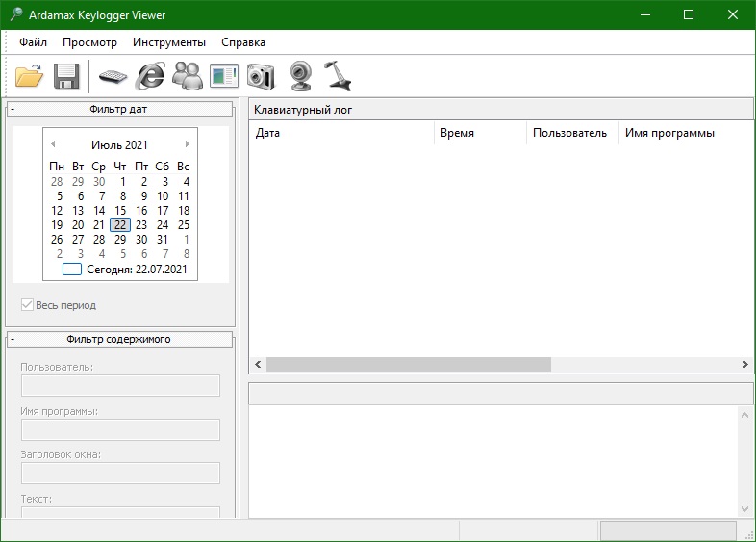Open microphone audio log icon
Screen dimensions: 756x542
338,76
